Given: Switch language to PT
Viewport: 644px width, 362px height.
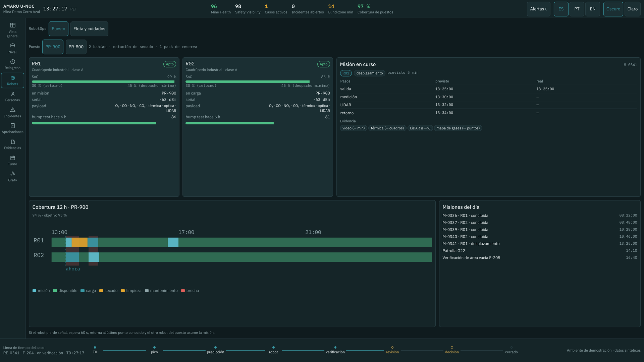Looking at the screenshot, I should coord(577,9).
